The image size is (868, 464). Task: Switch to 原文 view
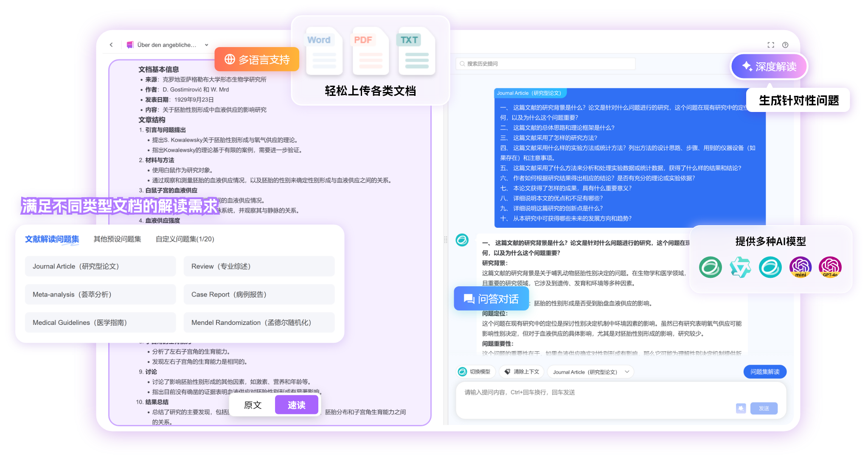pyautogui.click(x=253, y=405)
